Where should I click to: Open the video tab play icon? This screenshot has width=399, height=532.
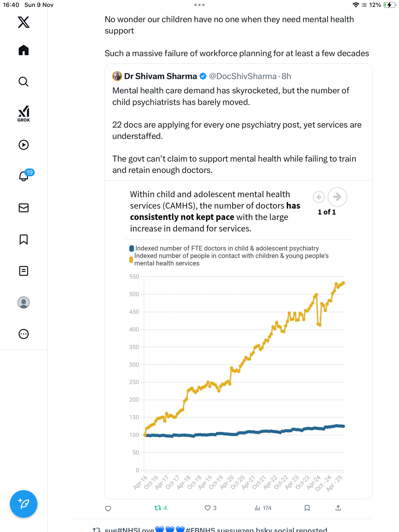point(24,145)
